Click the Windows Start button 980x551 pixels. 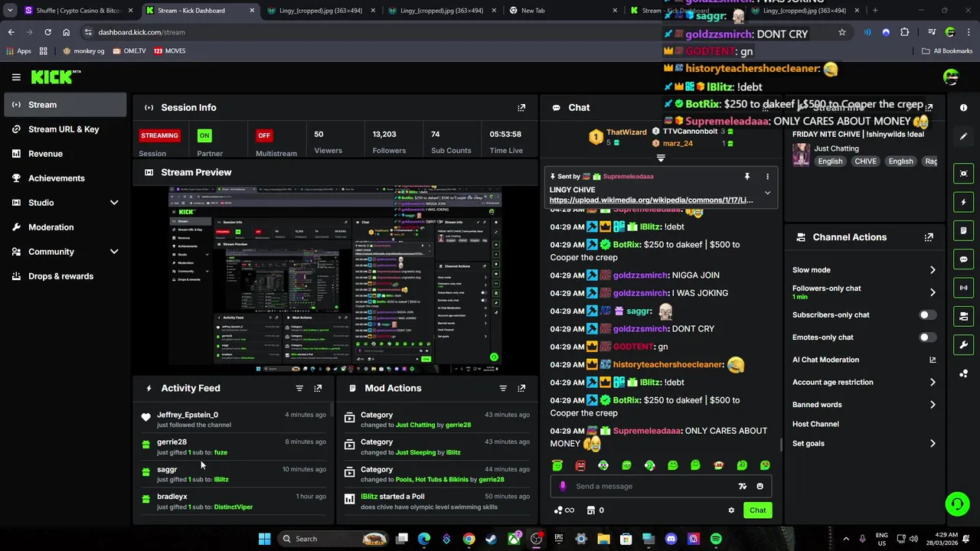264,539
